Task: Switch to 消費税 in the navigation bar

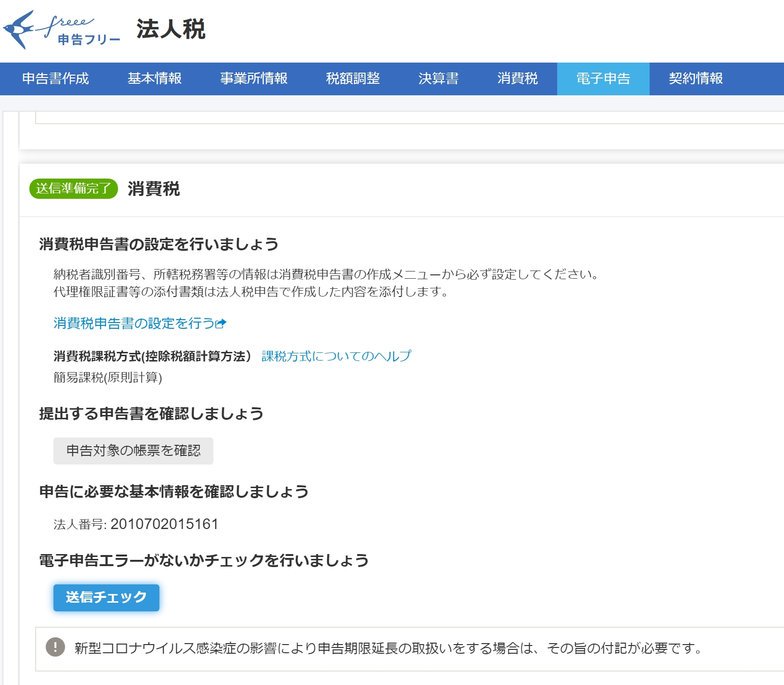Action: [x=517, y=78]
